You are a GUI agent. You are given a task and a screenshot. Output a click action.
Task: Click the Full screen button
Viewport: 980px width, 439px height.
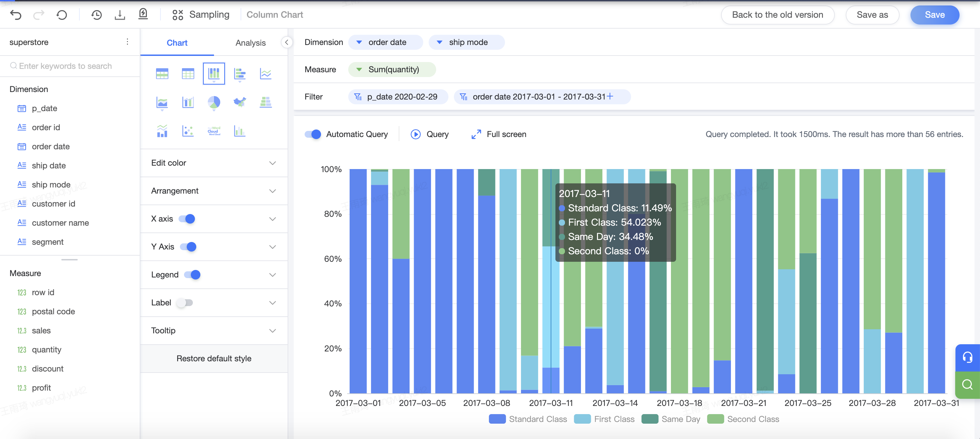[x=499, y=134]
